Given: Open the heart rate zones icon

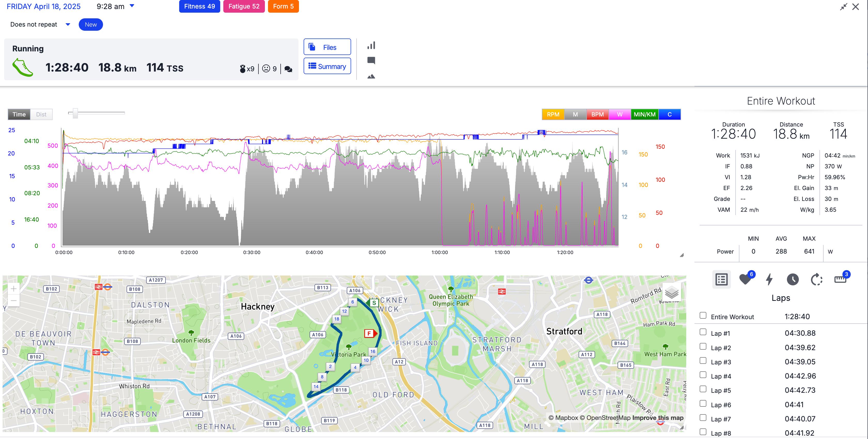Looking at the screenshot, I should tap(745, 280).
